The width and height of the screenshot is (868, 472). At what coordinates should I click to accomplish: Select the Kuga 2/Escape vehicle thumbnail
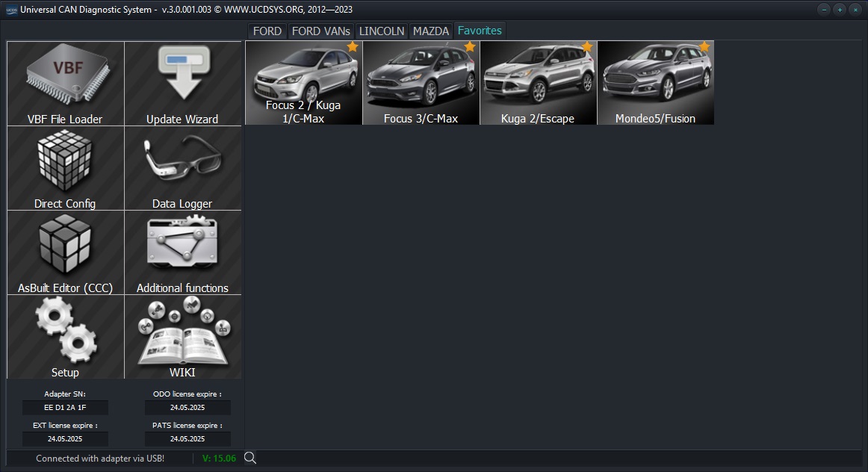click(x=538, y=84)
